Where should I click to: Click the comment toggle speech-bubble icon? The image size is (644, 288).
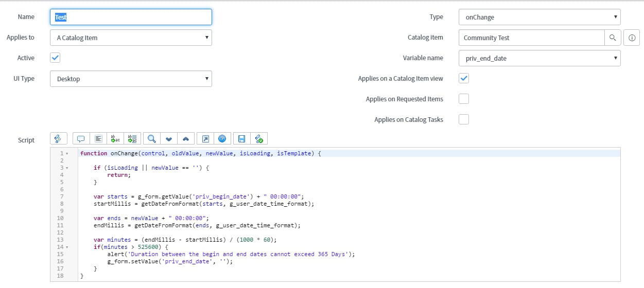(81, 139)
